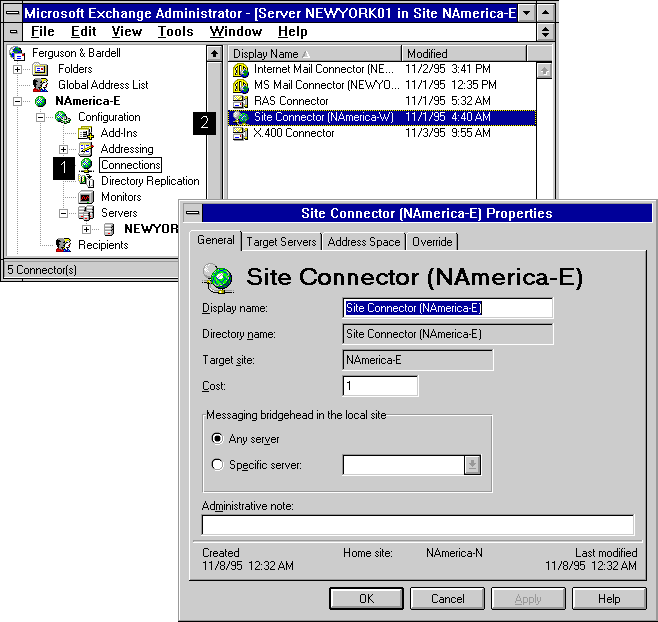Screen dimensions: 658x622
Task: Select Internet Mail Connector row text
Action: pos(324,69)
